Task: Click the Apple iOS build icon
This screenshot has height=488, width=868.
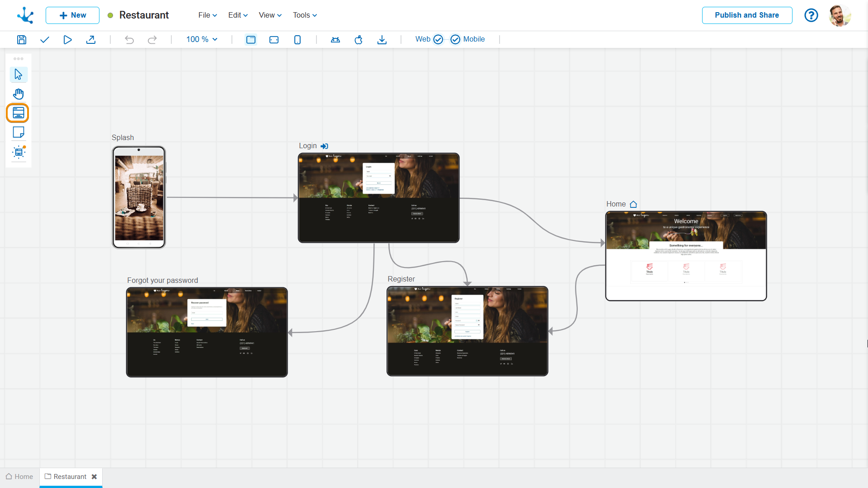Action: point(359,40)
